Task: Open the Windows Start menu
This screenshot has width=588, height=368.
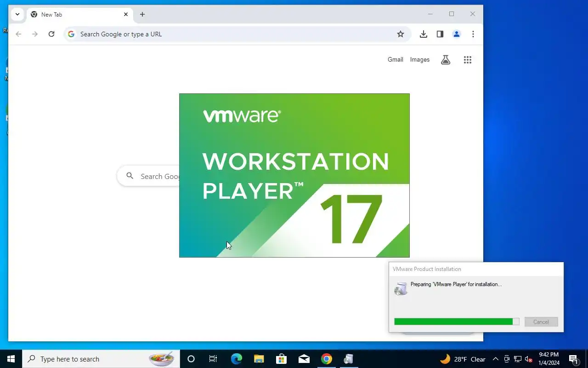Action: pos(11,359)
